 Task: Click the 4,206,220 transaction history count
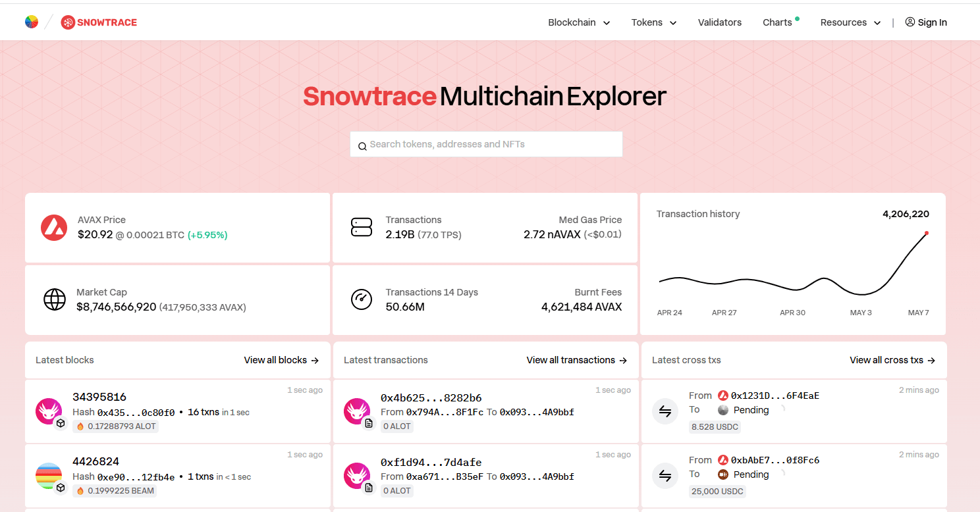click(x=906, y=214)
